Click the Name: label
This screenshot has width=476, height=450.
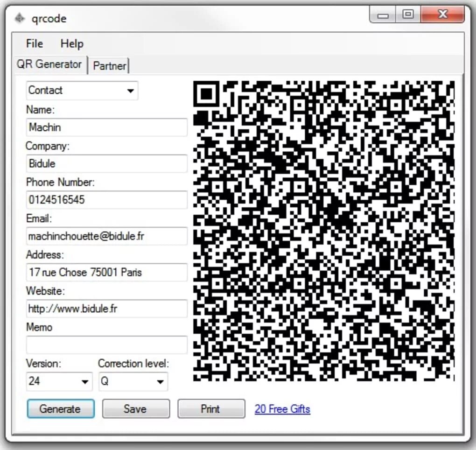point(41,110)
